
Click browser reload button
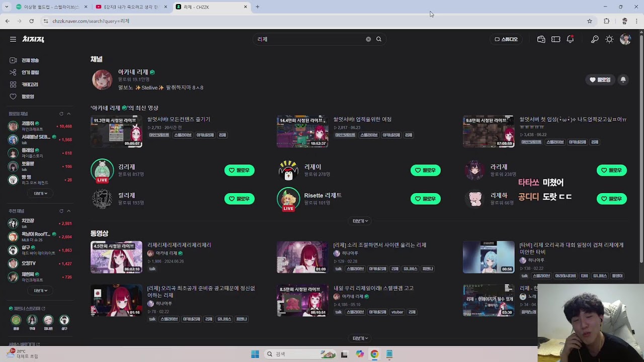click(31, 21)
